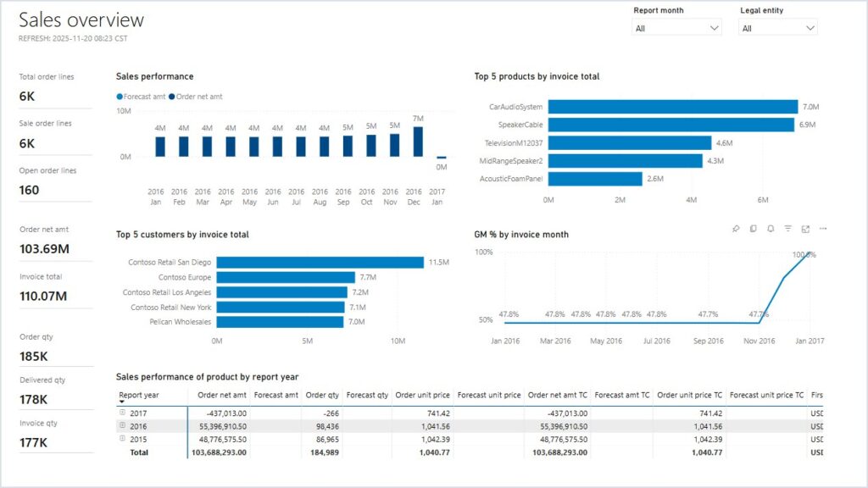Select the 2016 Dec sales performance bar

point(418,141)
